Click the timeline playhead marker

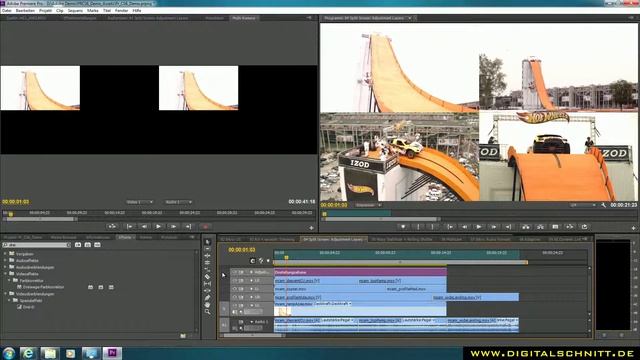point(287,257)
